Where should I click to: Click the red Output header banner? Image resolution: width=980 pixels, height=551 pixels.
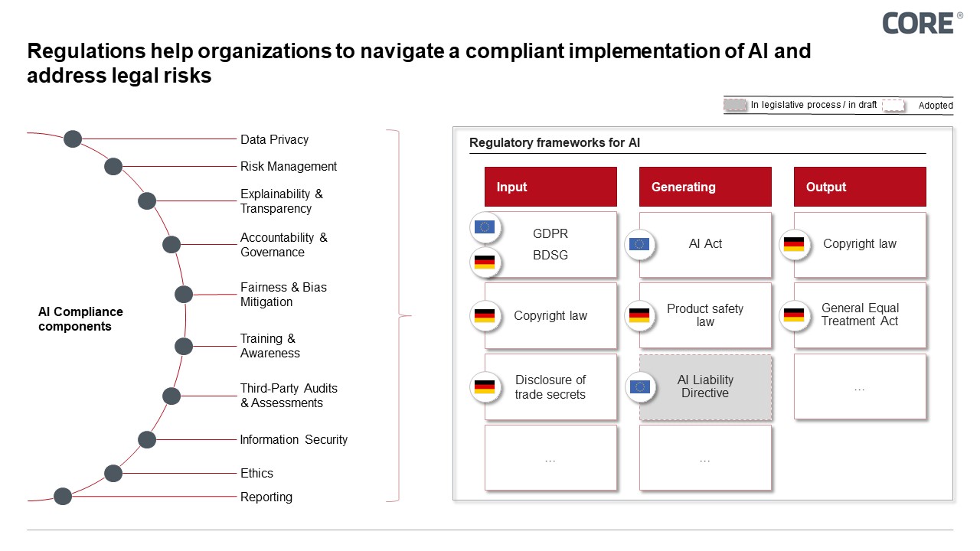[859, 186]
